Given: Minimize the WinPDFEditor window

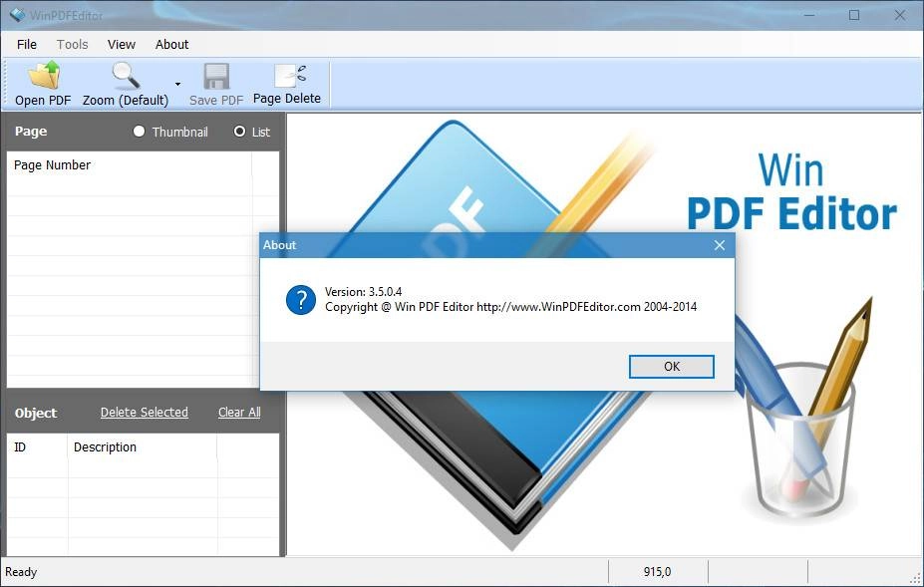Looking at the screenshot, I should click(809, 15).
